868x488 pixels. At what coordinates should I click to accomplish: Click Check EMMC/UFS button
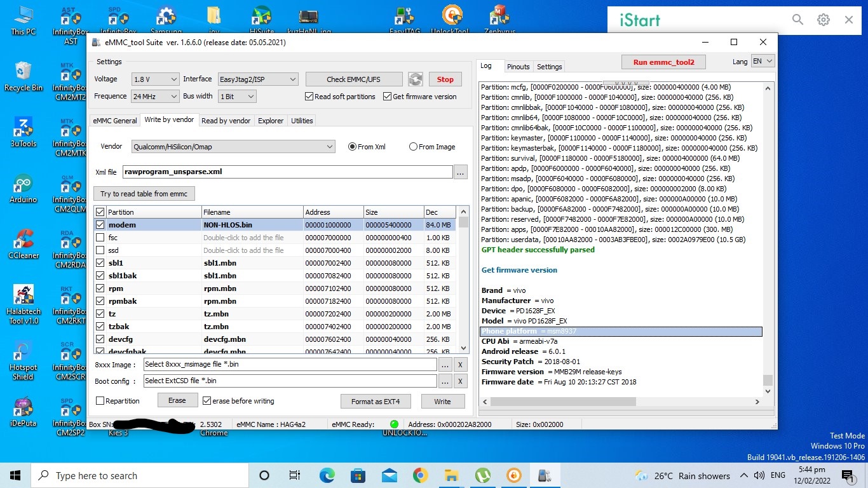click(x=354, y=79)
